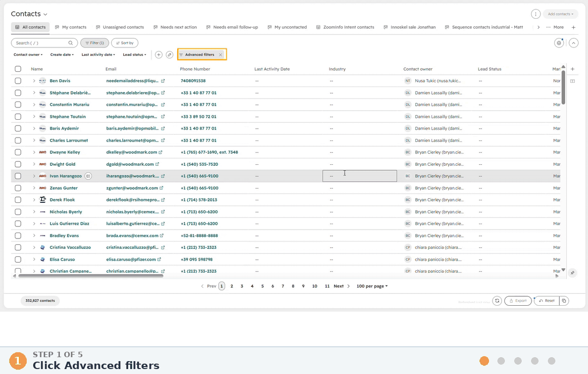Click the Filter (1) button
Screen dimensions: 588x374
click(95, 43)
